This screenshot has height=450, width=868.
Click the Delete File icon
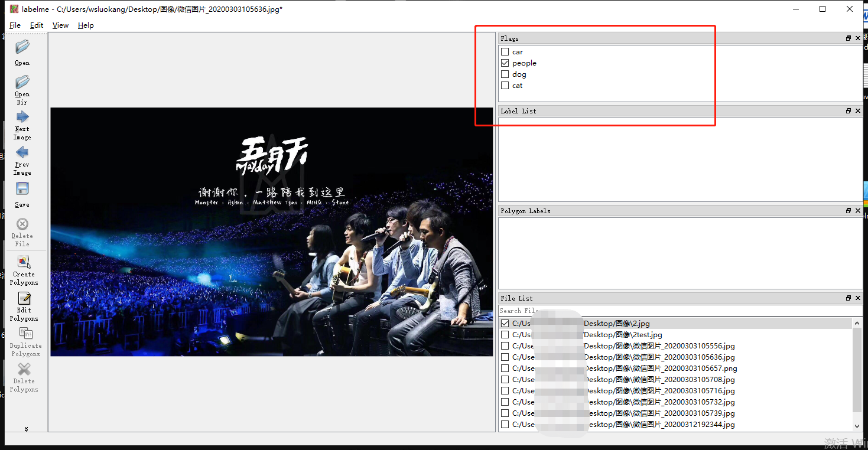pos(22,223)
